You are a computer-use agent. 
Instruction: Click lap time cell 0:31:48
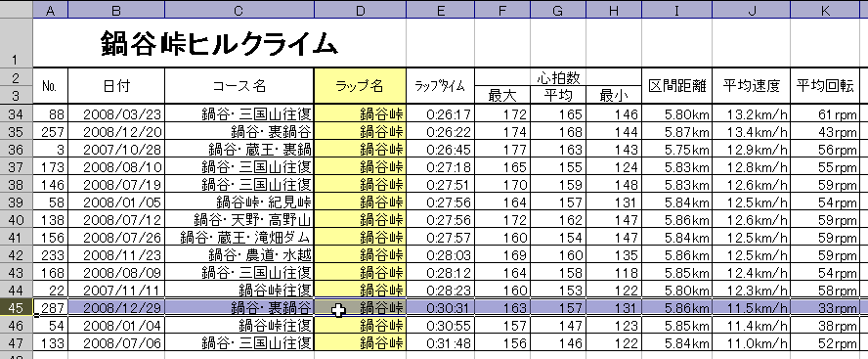441,343
